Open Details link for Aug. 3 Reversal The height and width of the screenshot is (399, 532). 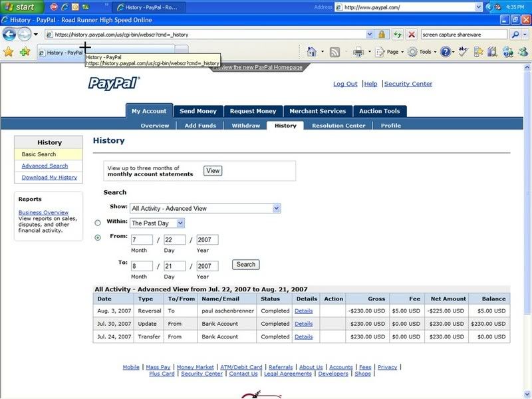(x=303, y=311)
